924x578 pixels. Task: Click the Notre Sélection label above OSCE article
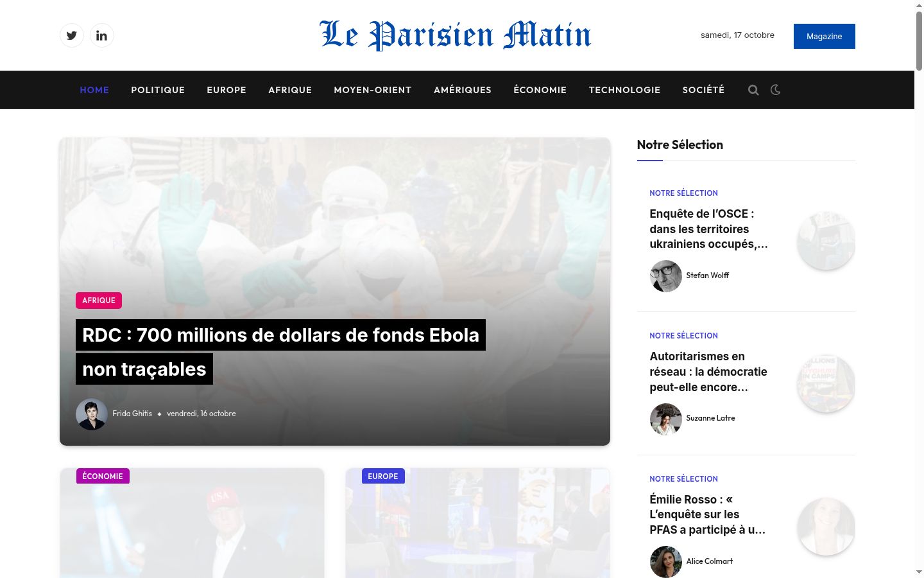[x=683, y=193]
